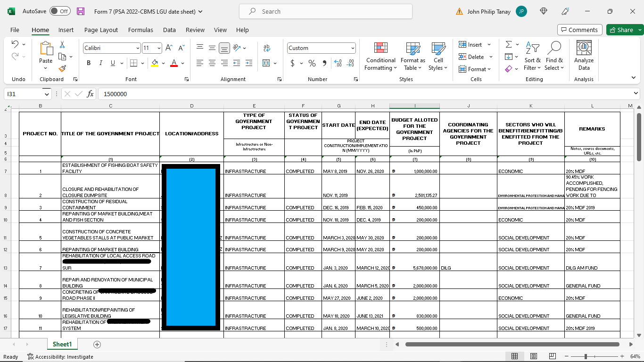Add a new sheet with plus button

click(97, 345)
